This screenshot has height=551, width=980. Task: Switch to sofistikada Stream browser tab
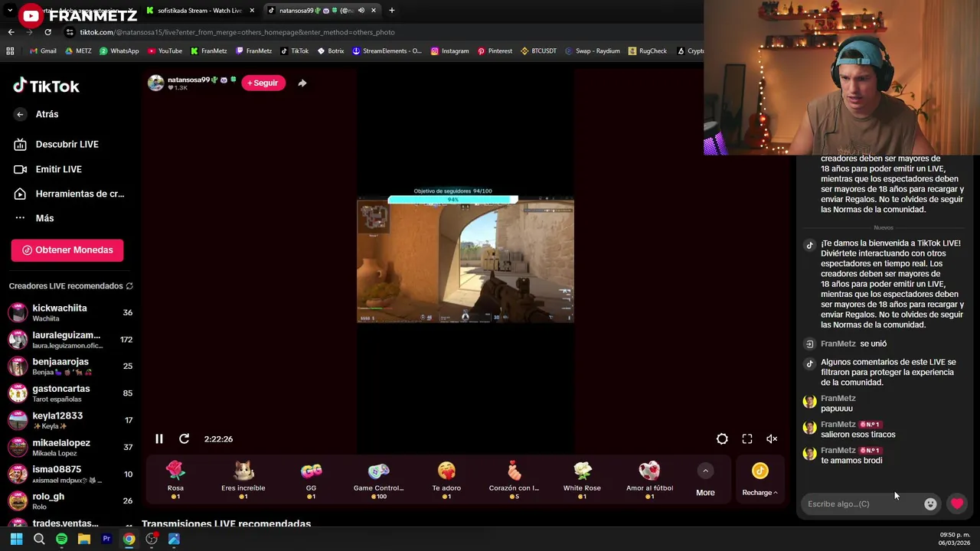(x=199, y=11)
